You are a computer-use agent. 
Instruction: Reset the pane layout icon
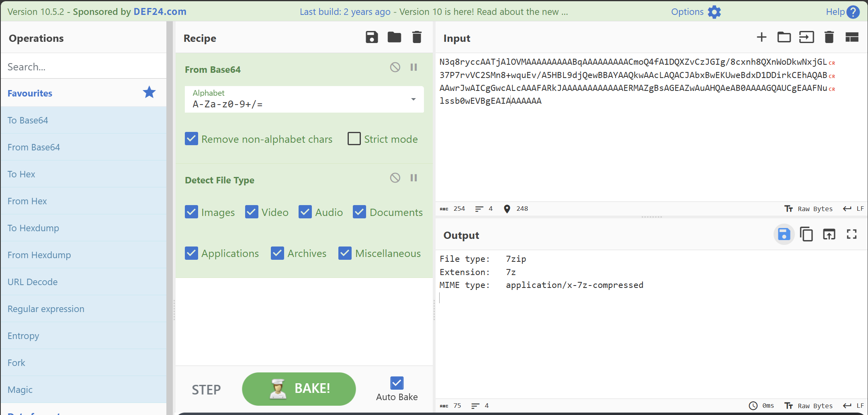point(852,37)
